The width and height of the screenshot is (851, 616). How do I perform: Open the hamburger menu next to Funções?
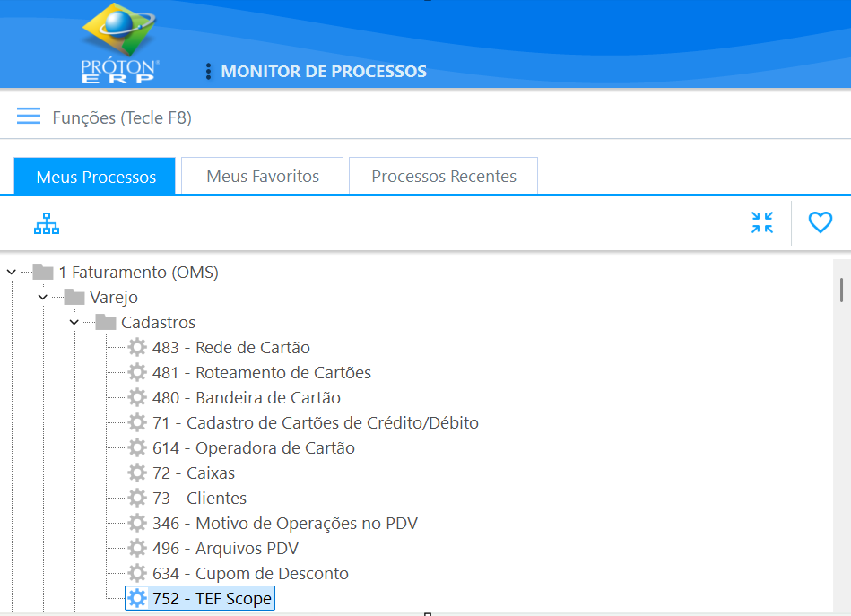click(x=29, y=117)
